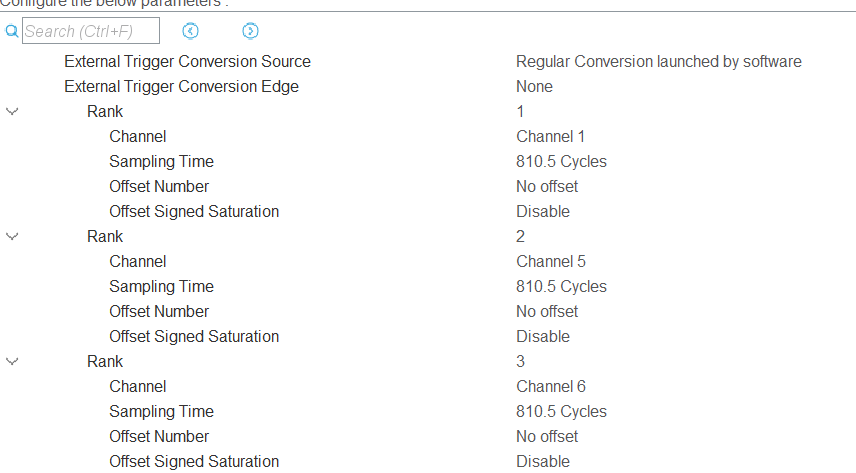
Task: Collapse the Rank 1 group chevron
Action: (12, 111)
